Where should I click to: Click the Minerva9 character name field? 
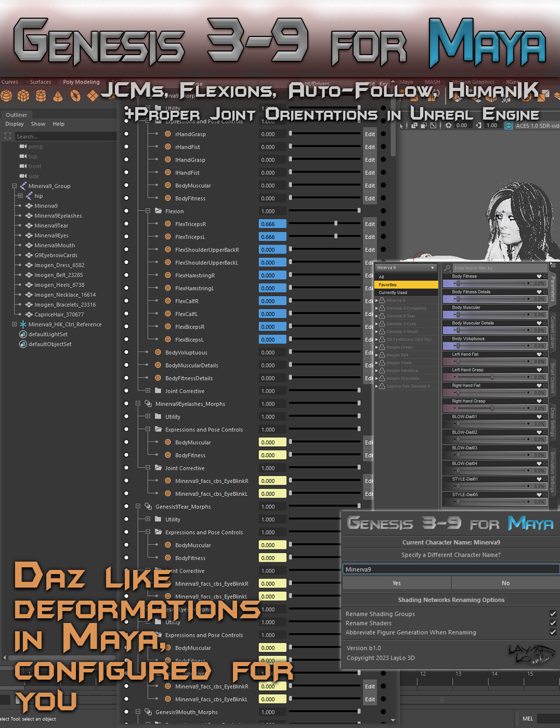(451, 569)
